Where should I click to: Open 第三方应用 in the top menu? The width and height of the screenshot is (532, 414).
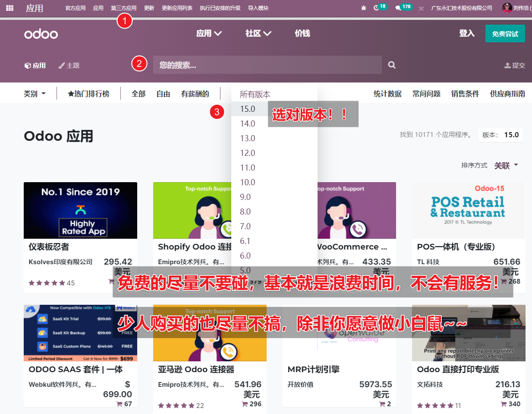pos(123,8)
